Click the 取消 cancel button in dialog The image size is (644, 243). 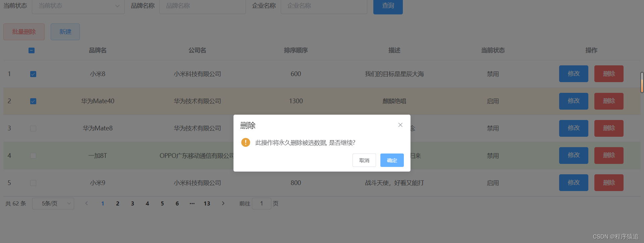(x=364, y=160)
